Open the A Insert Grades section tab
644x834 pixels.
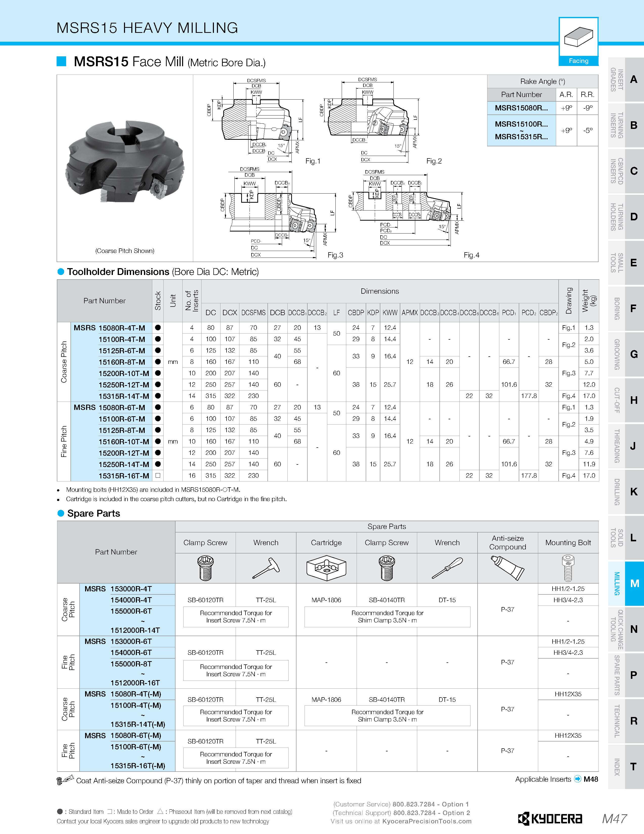(x=626, y=79)
